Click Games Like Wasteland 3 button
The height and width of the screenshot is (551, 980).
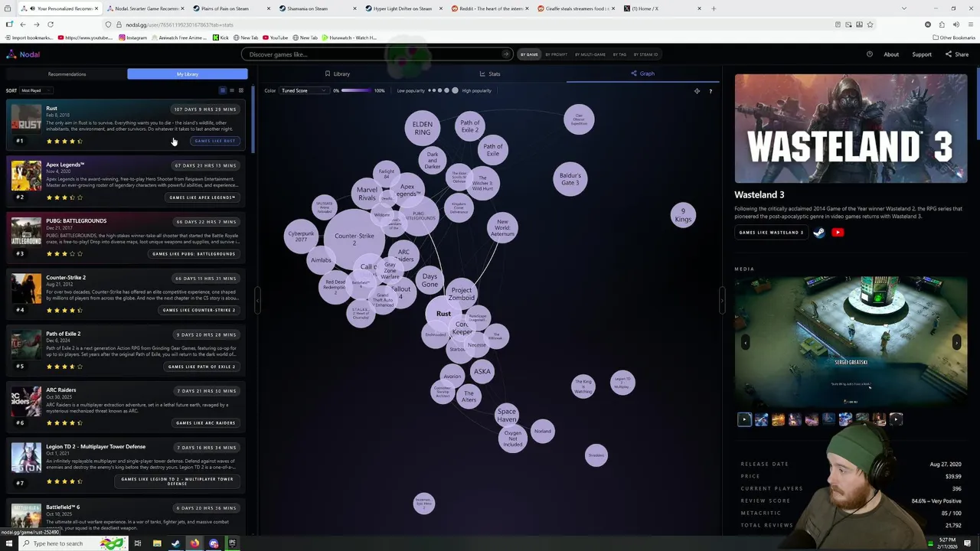(x=771, y=233)
